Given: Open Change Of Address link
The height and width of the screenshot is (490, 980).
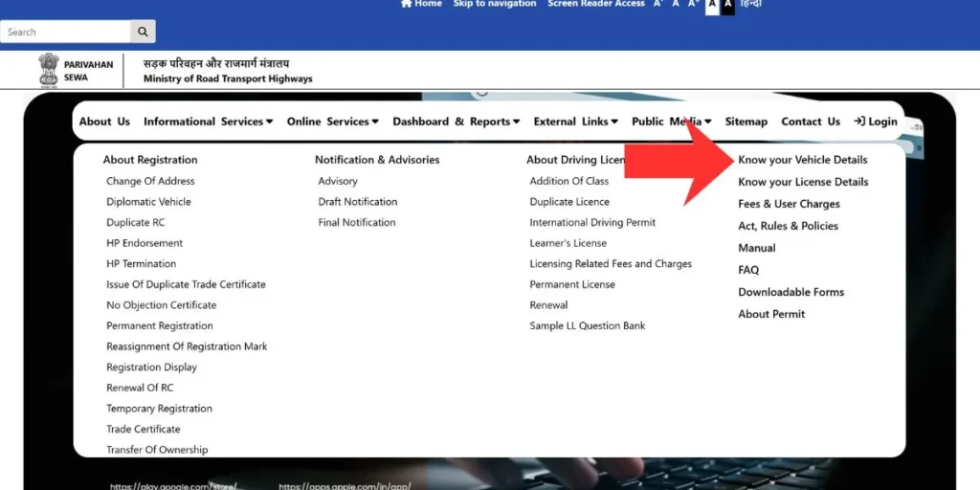Looking at the screenshot, I should 150,181.
